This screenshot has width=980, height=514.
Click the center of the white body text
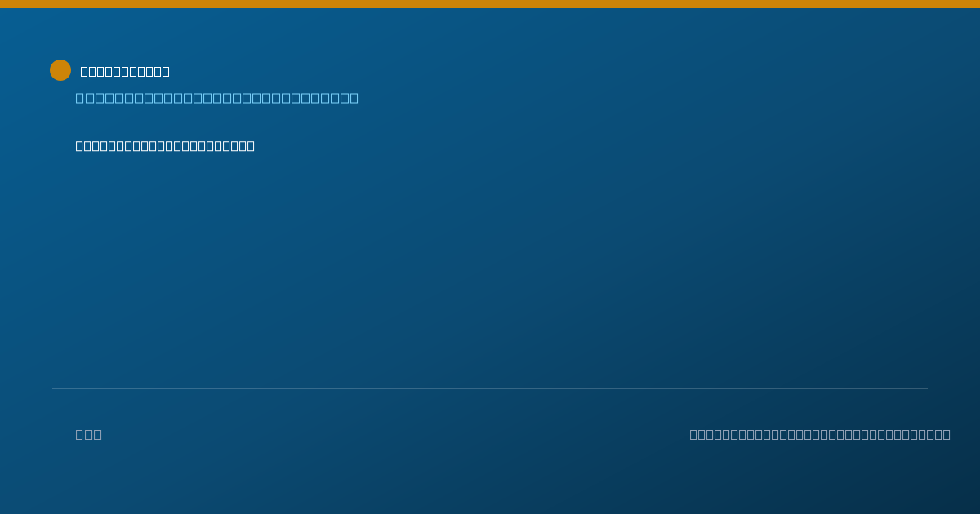coord(165,145)
